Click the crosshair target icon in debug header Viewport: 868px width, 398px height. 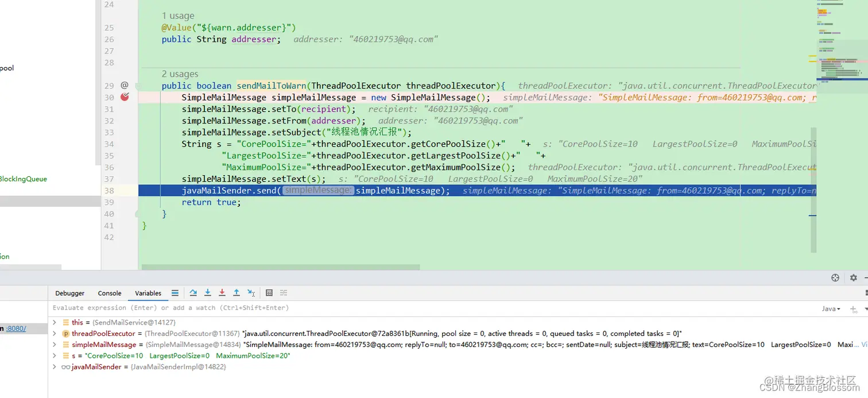click(835, 277)
